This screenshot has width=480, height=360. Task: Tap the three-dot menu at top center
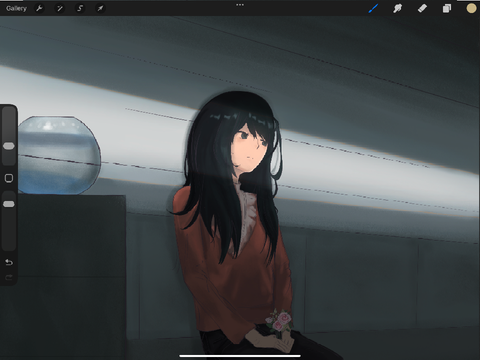point(240,5)
